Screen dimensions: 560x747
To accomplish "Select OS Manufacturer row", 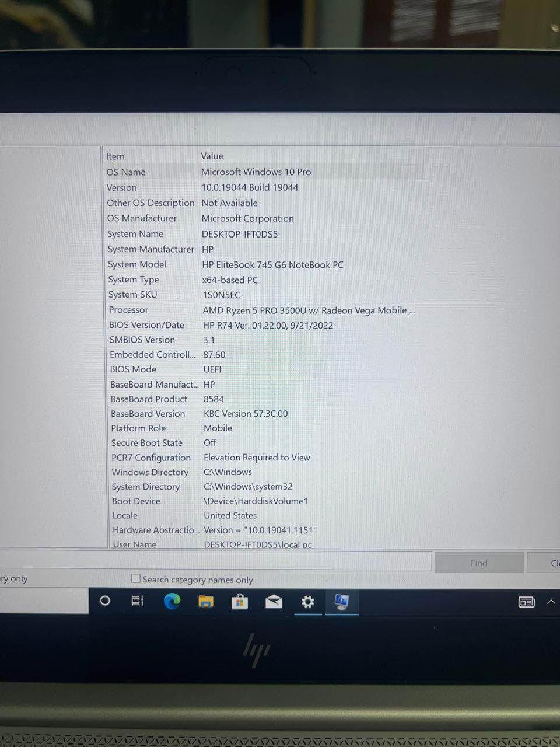I will pyautogui.click(x=264, y=218).
